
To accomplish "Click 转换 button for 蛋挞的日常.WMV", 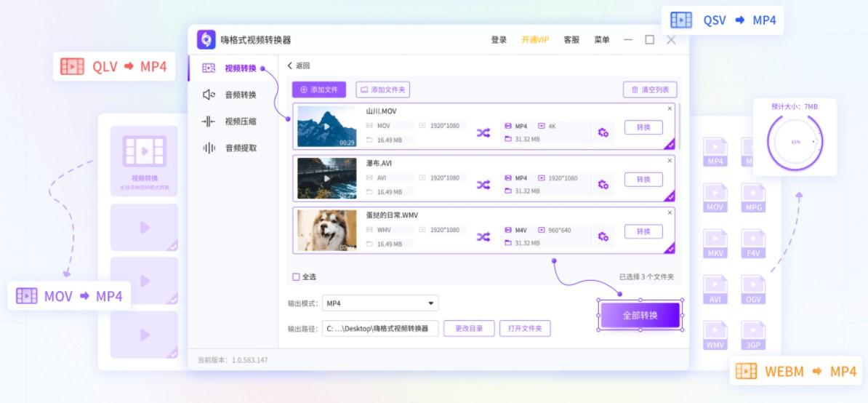I will [643, 231].
